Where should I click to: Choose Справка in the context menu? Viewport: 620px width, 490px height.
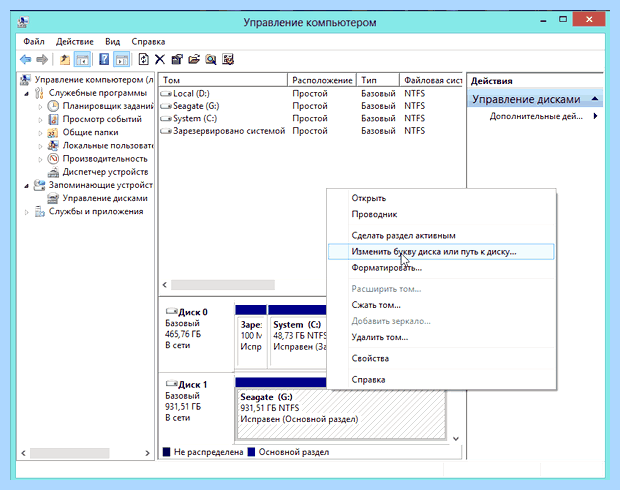coord(441,380)
